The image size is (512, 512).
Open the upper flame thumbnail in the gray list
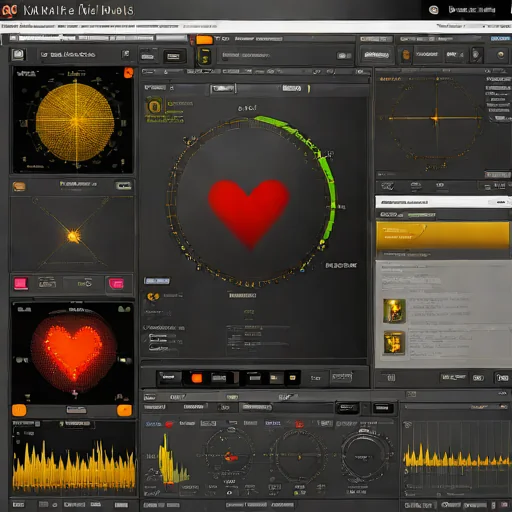(394, 311)
